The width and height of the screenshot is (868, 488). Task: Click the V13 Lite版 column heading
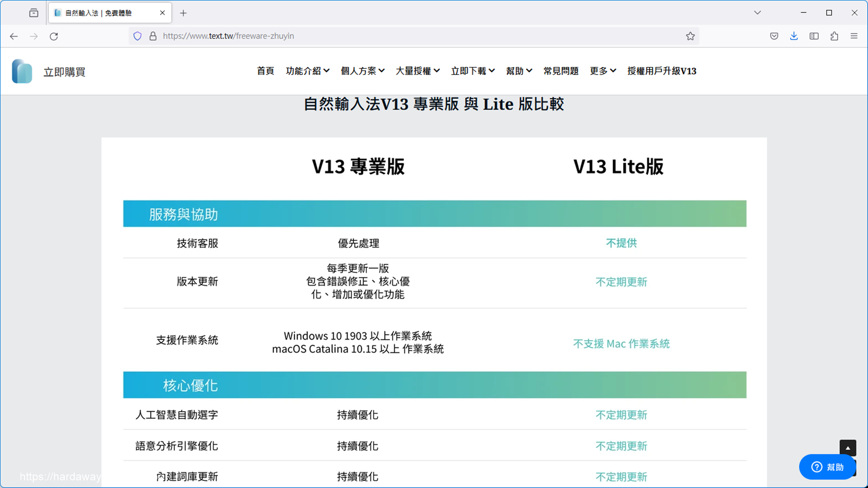pyautogui.click(x=618, y=166)
